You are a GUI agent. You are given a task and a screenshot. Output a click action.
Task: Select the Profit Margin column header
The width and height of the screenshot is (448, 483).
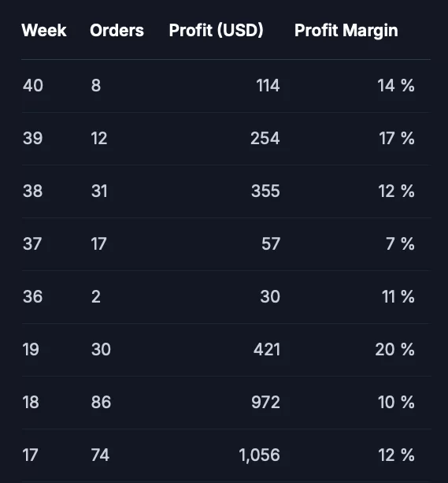pos(346,31)
